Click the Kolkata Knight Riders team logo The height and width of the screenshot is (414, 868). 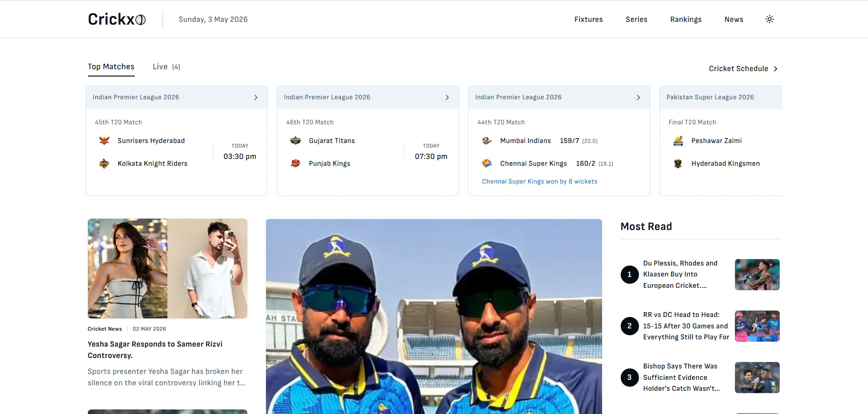104,164
